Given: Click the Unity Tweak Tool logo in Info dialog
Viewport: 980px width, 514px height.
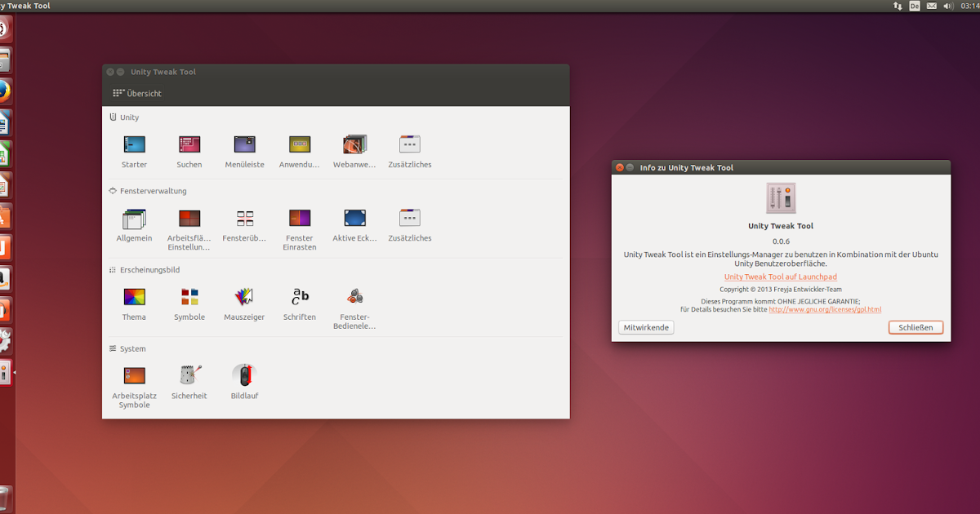Looking at the screenshot, I should coord(781,198).
